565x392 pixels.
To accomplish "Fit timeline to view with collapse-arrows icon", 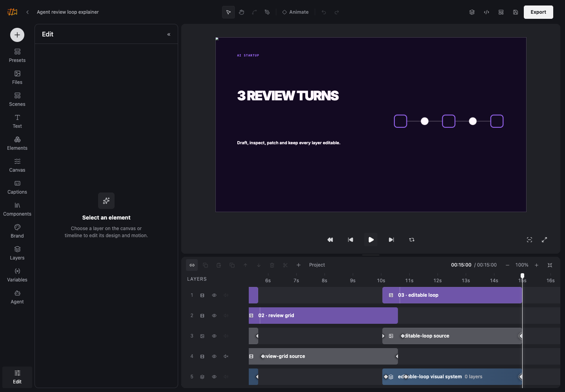I will coord(550,265).
